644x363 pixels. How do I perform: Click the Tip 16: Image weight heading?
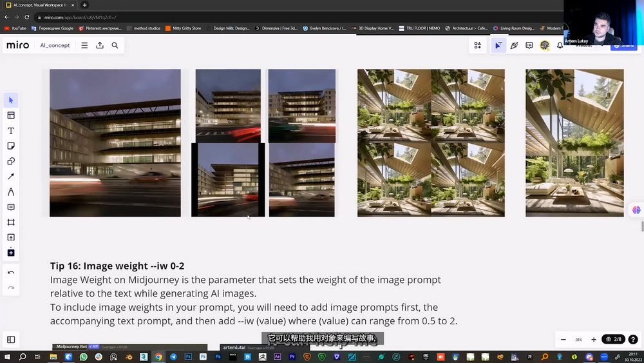click(x=117, y=266)
